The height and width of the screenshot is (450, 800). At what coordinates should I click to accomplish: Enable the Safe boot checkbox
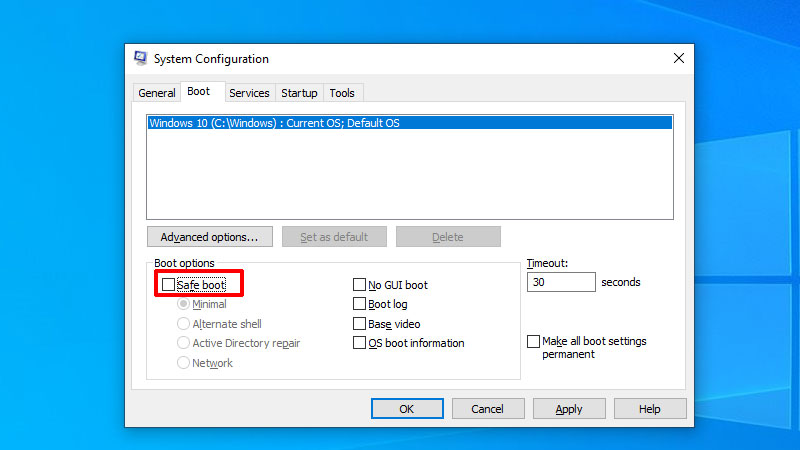(x=168, y=285)
